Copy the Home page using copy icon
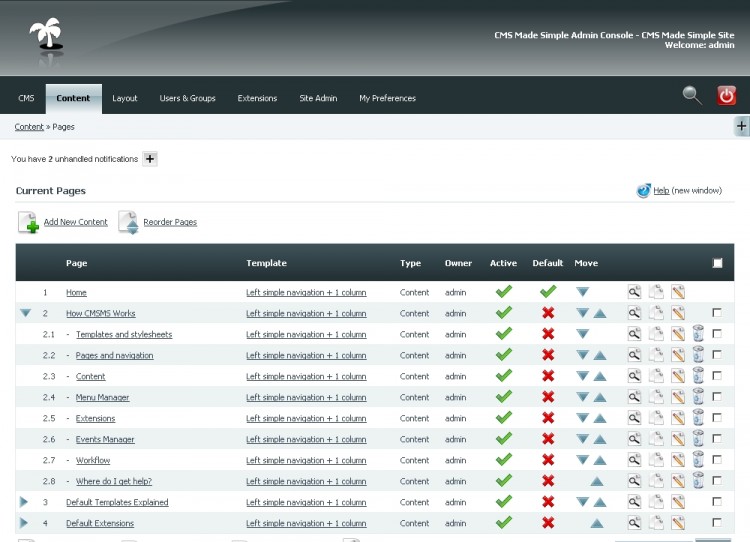 coord(656,292)
